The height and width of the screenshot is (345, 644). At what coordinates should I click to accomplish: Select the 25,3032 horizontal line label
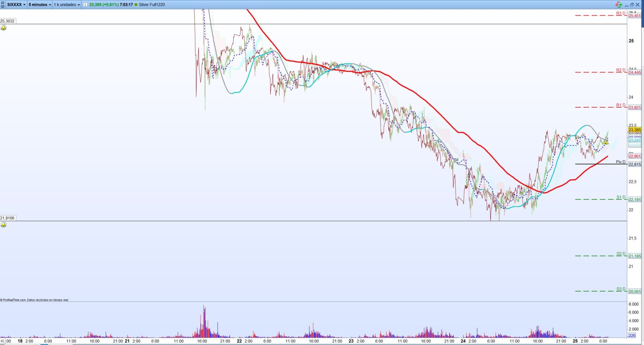tap(8, 21)
